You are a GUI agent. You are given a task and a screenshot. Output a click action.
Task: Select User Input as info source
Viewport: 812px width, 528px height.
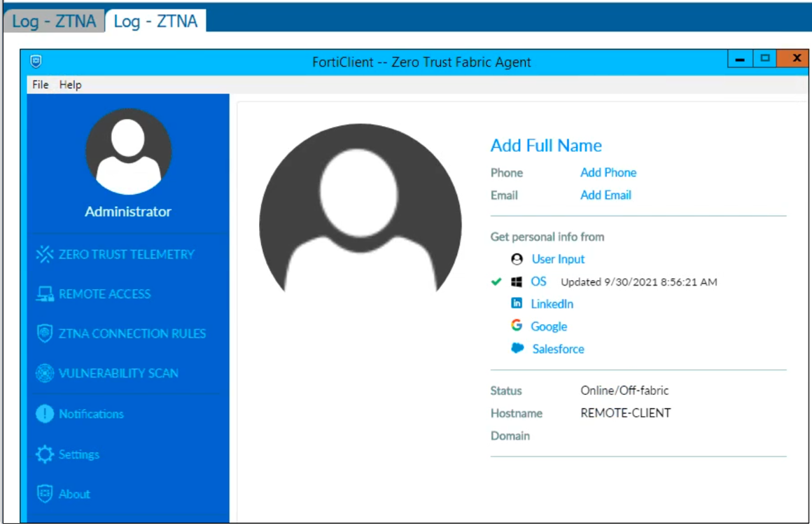pos(558,259)
